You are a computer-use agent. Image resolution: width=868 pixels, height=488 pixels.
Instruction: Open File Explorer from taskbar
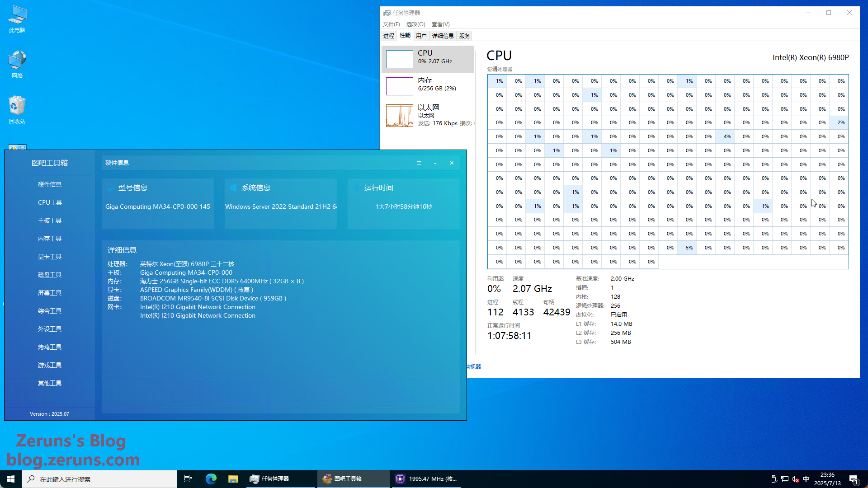[x=233, y=479]
